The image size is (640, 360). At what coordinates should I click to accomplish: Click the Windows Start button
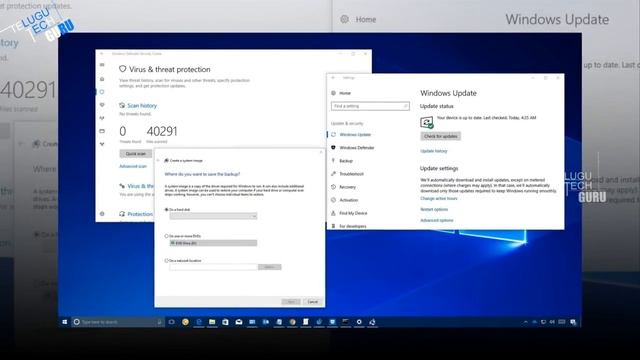coord(64,322)
